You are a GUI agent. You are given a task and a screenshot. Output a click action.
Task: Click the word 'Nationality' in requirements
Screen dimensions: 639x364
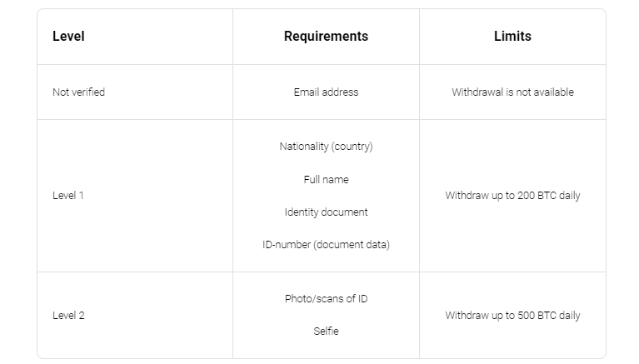click(303, 147)
